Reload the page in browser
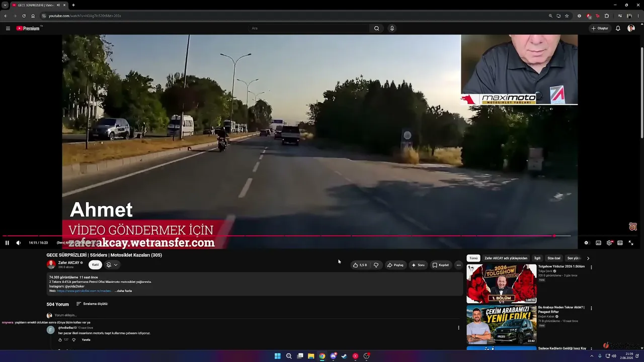Screen dimensions: 644x362 (24, 16)
